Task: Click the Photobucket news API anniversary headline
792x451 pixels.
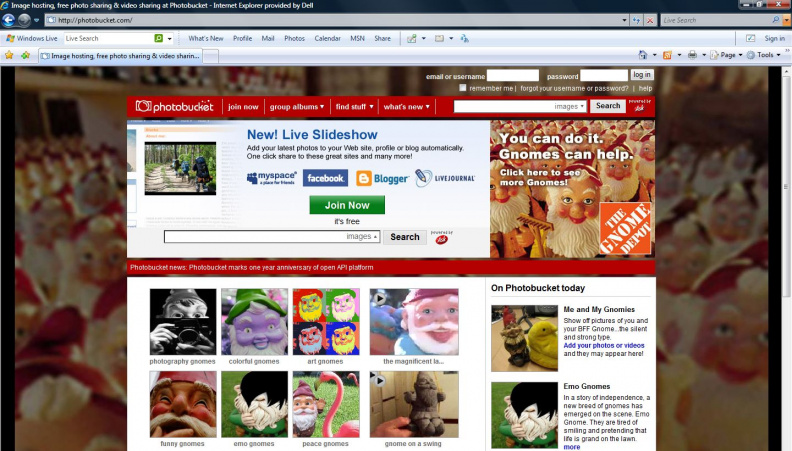Action: click(252, 268)
